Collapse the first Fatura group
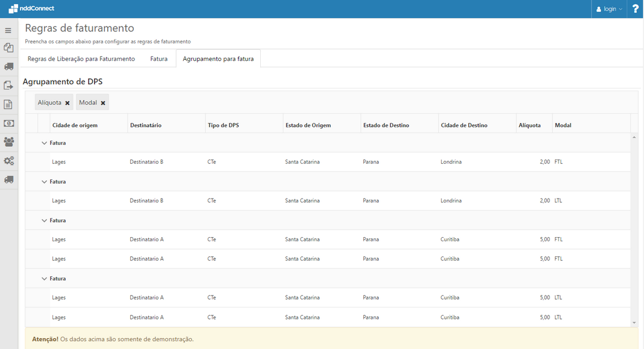This screenshot has width=644, height=349. pos(44,143)
